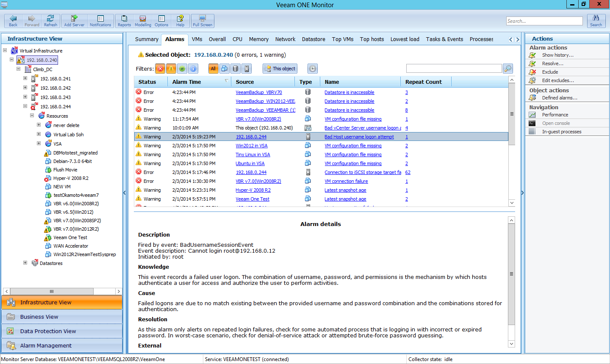The width and height of the screenshot is (610, 364).
Task: Open Help from the toolbar
Action: tap(180, 21)
